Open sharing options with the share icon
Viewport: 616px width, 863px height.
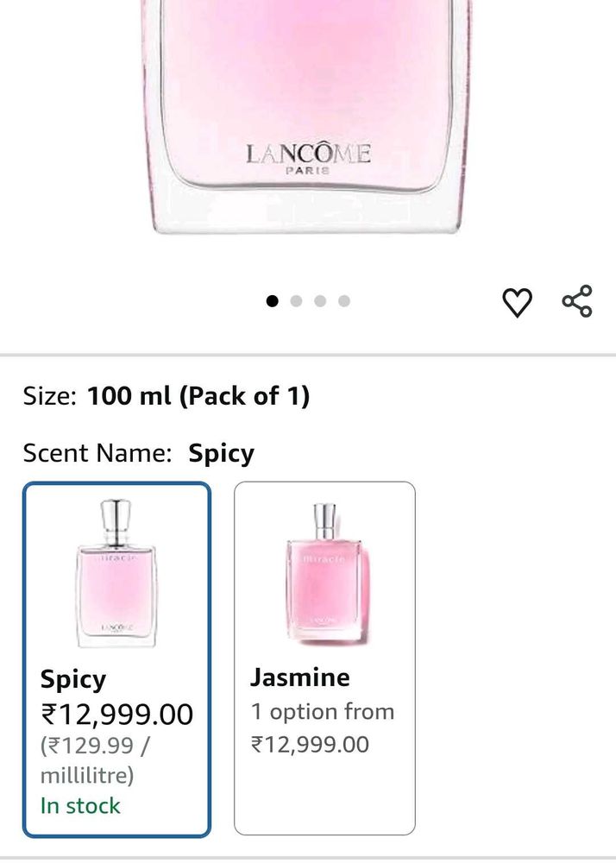click(576, 301)
